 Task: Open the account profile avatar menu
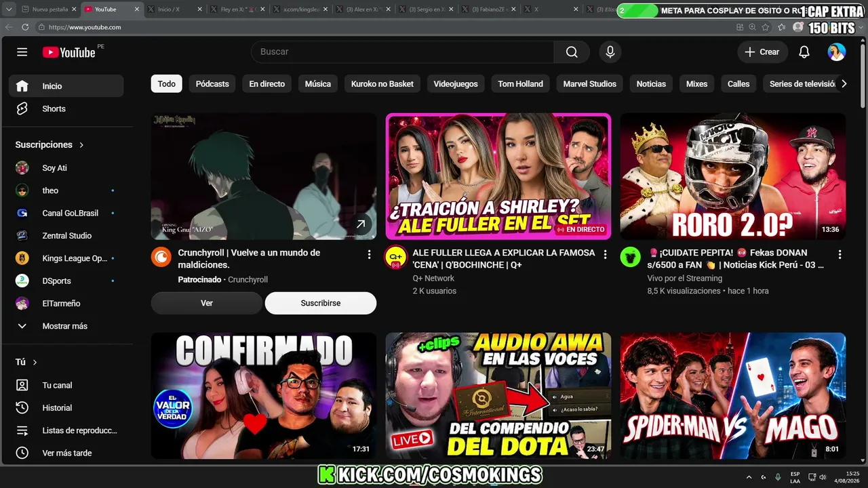(837, 52)
